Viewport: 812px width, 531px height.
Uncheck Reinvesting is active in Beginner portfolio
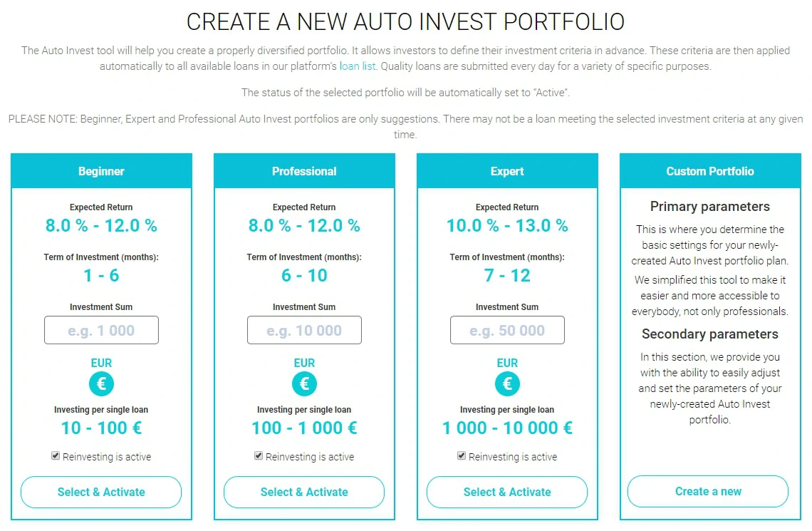click(x=56, y=456)
